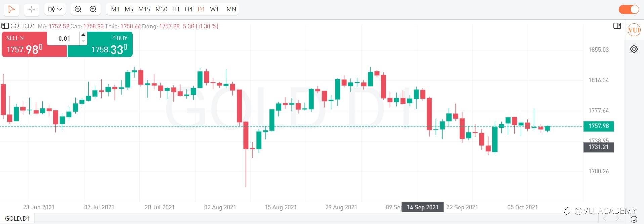The image size is (644, 224).
Task: Open the candlestick chart type dropdown
Action: (x=55, y=9)
